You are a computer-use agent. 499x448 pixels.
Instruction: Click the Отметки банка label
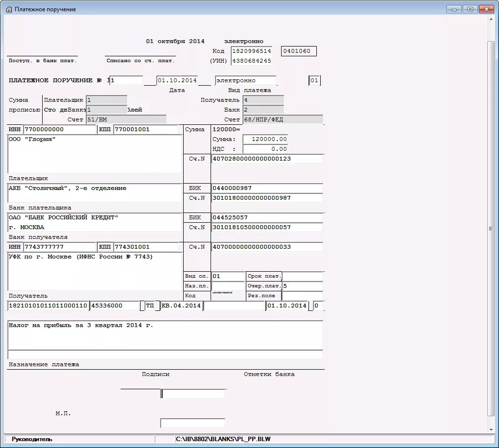(x=269, y=375)
